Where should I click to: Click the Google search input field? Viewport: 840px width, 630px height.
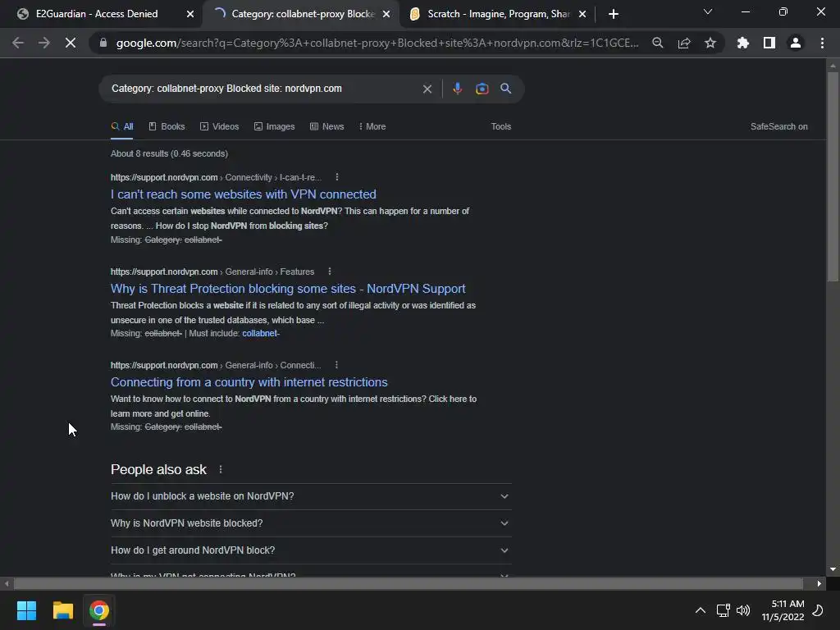coord(262,89)
